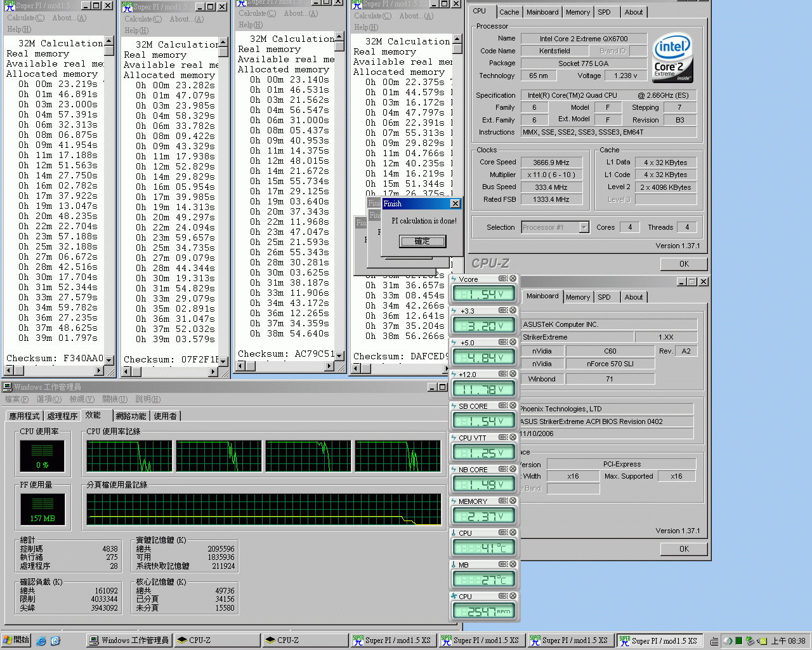Close the MB temperature widget via X icon
This screenshot has width=812, height=650.
[x=513, y=564]
